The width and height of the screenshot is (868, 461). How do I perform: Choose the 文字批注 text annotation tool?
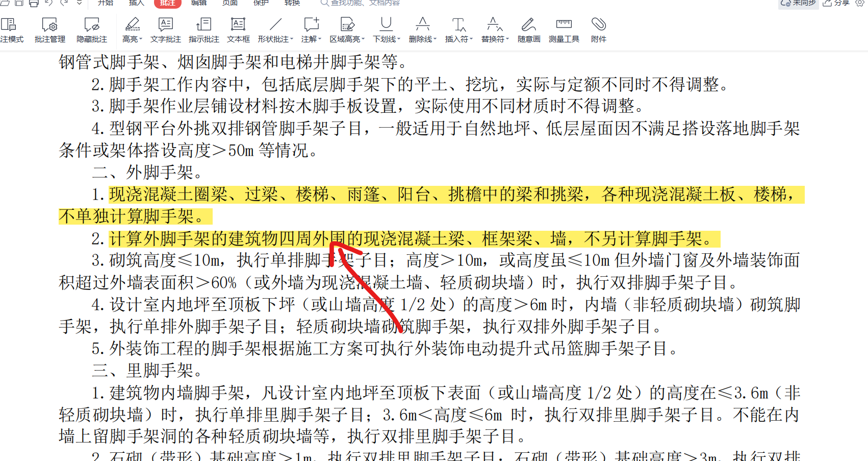tap(166, 30)
